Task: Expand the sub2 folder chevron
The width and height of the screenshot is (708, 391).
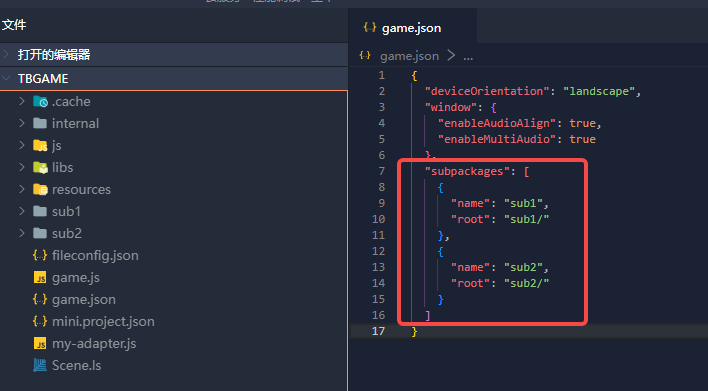Action: pos(22,233)
